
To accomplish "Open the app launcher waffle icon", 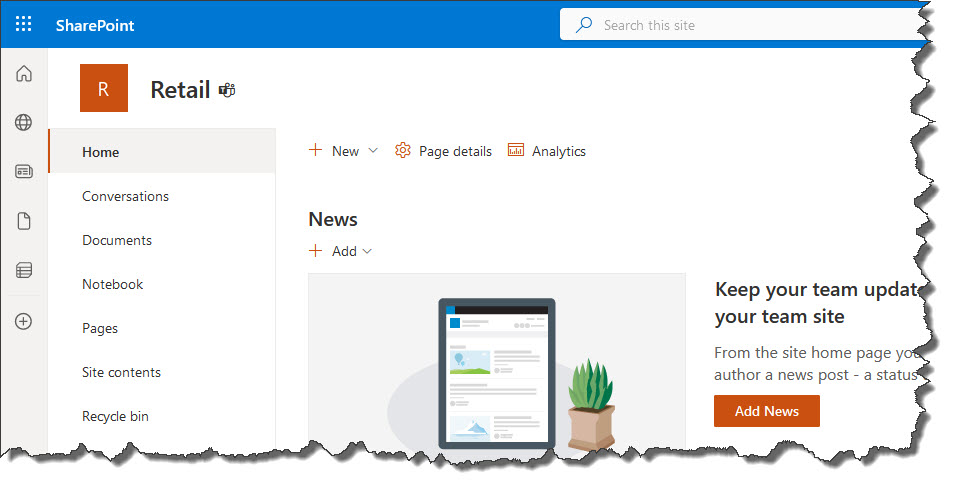I will pos(23,24).
